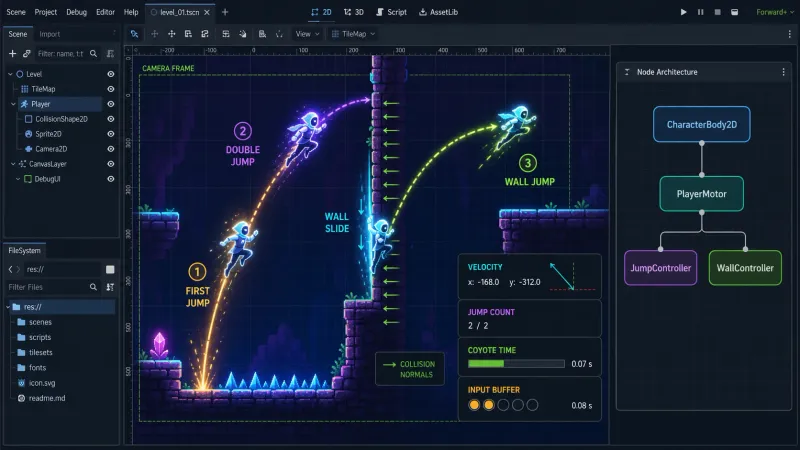Click the instance scene link icon
Image resolution: width=800 pixels, height=450 pixels.
pyautogui.click(x=27, y=54)
